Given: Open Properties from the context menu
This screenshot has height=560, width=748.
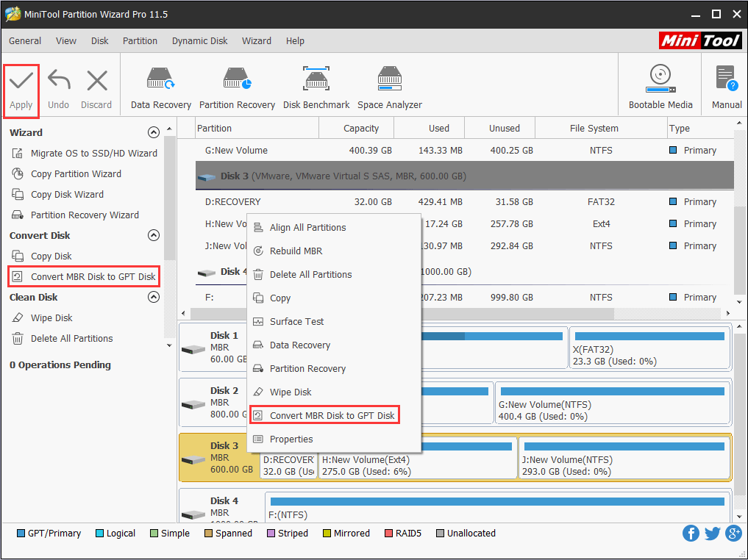Looking at the screenshot, I should [x=334, y=439].
